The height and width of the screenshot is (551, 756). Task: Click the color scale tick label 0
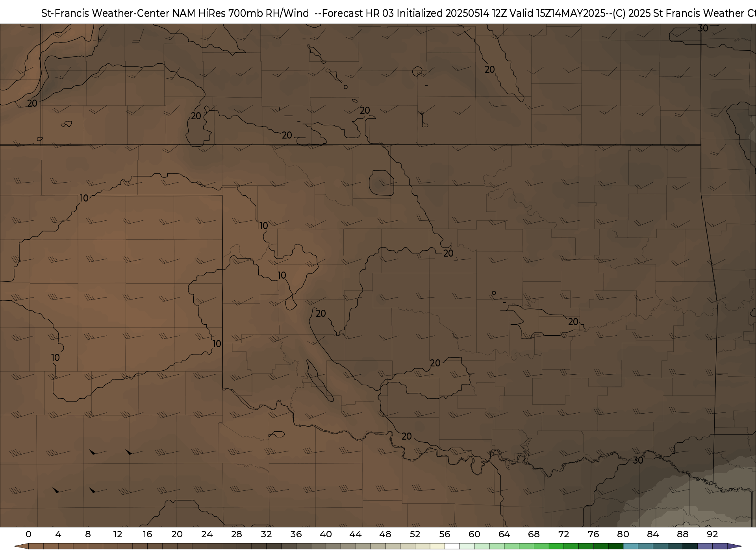(x=28, y=534)
